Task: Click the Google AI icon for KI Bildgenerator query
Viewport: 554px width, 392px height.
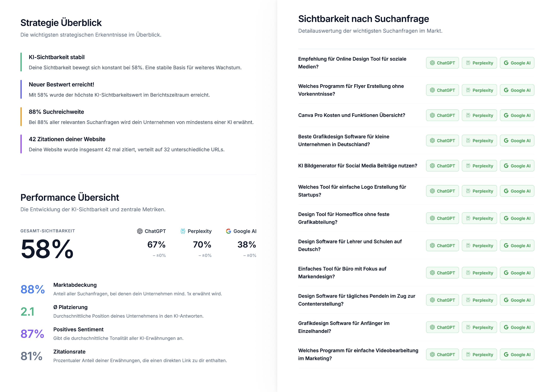Action: coord(517,166)
